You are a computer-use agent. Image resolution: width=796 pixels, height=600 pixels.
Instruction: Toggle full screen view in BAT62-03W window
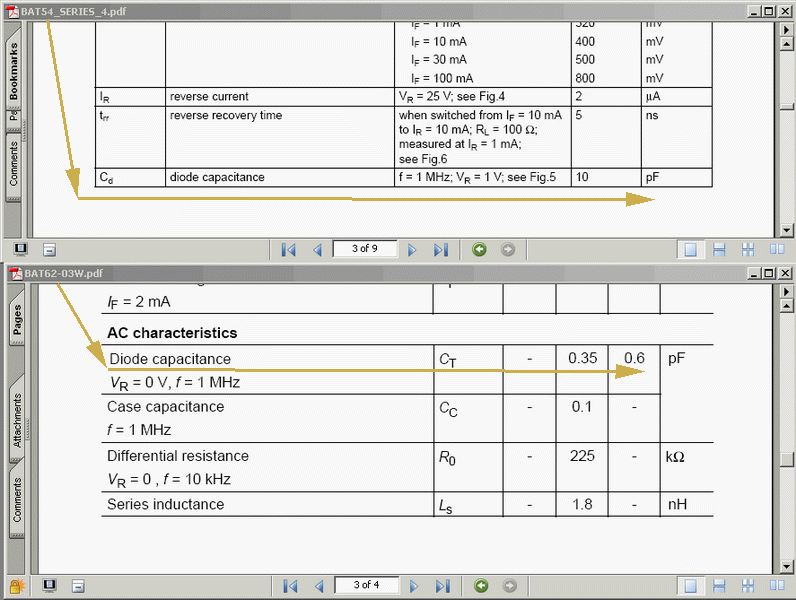pyautogui.click(x=49, y=585)
